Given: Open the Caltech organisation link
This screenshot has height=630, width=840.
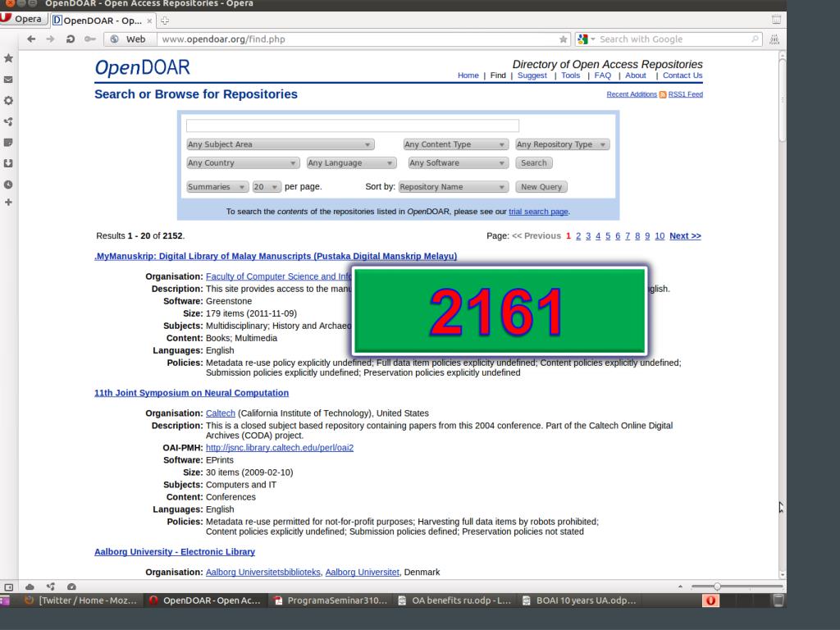Looking at the screenshot, I should (220, 413).
